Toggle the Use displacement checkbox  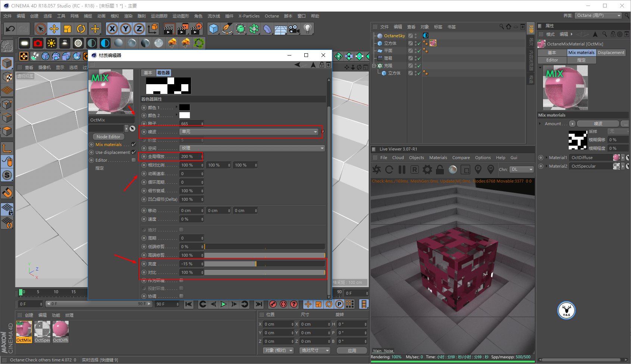click(x=134, y=152)
